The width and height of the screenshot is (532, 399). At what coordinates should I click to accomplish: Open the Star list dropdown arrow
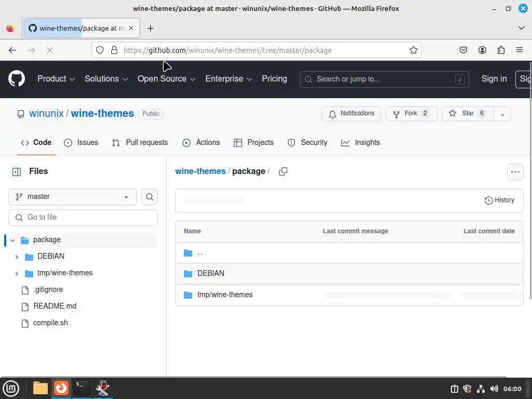tap(502, 114)
